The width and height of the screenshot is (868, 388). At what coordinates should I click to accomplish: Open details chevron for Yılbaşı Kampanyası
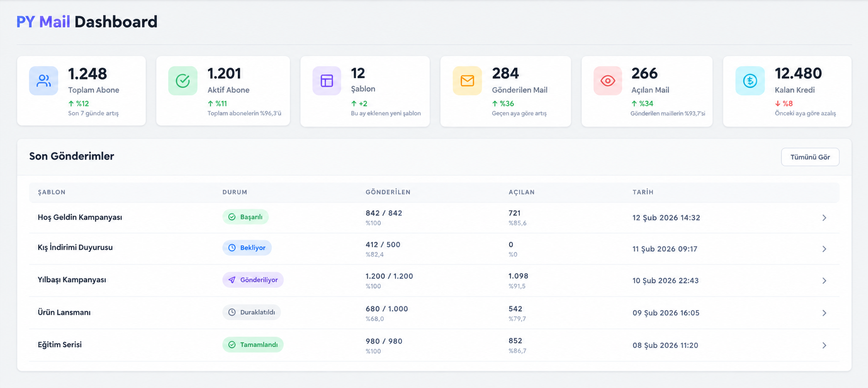(x=824, y=281)
